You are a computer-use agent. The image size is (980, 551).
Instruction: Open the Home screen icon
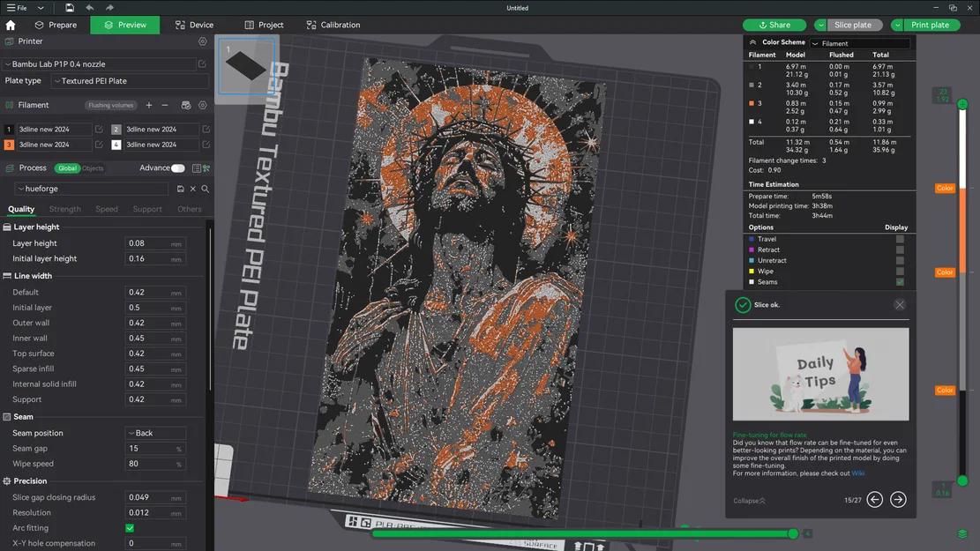11,25
